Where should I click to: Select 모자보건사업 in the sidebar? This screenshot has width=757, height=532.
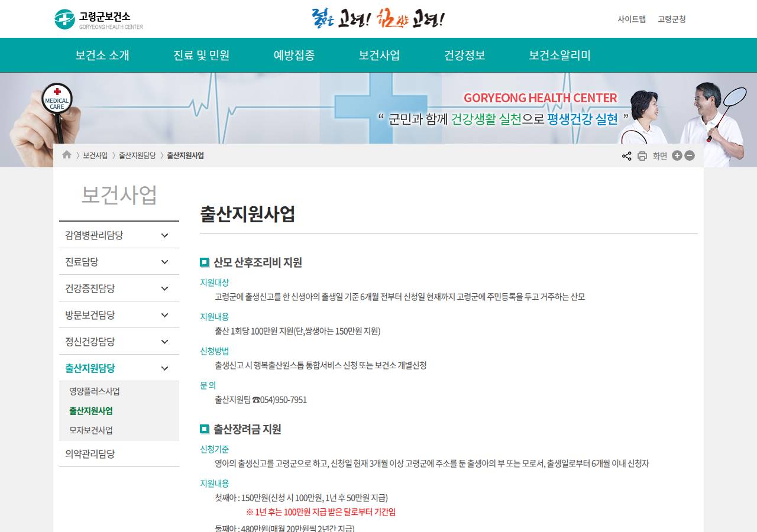90,430
